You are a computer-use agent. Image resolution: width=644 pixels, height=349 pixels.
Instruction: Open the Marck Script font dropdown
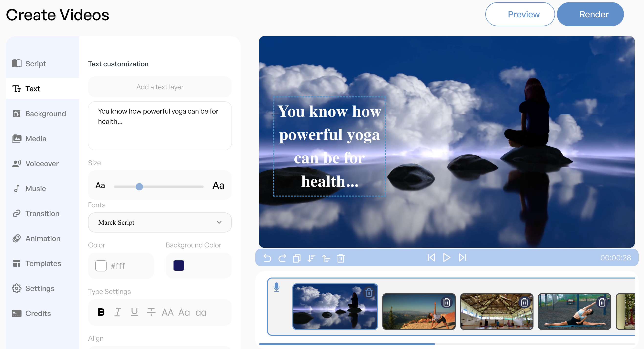(160, 222)
